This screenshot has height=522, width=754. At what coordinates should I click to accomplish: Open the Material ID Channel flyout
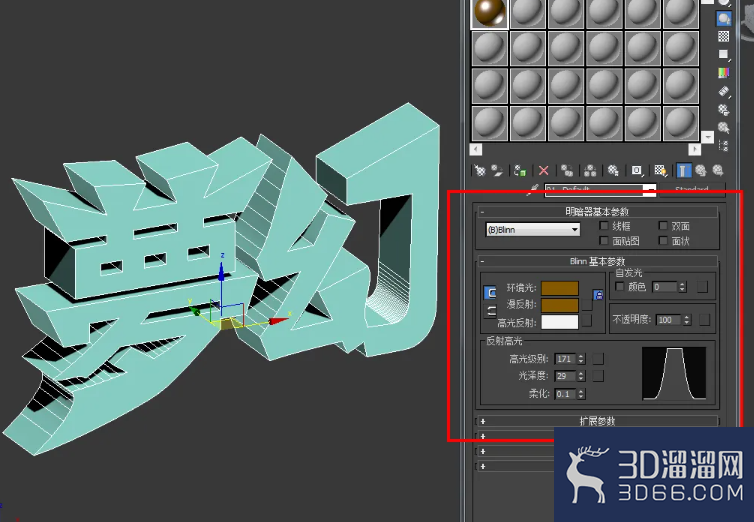[x=637, y=170]
